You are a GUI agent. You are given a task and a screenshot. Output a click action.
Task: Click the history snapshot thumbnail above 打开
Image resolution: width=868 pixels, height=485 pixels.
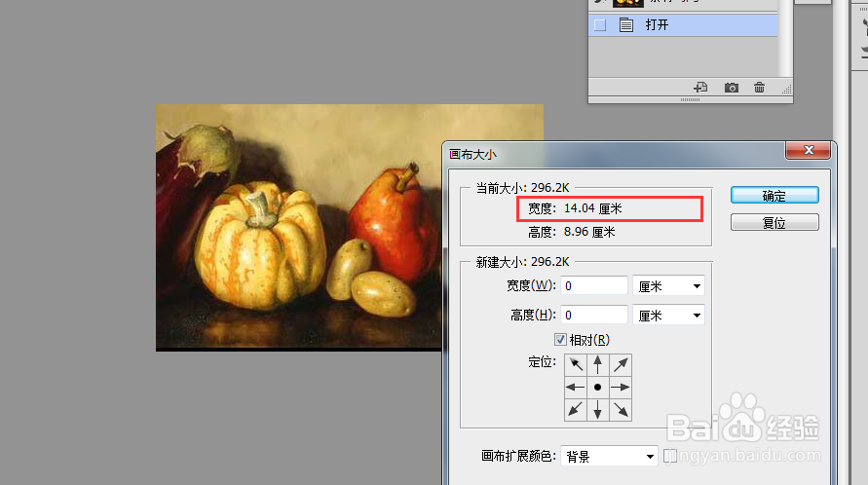click(x=628, y=3)
